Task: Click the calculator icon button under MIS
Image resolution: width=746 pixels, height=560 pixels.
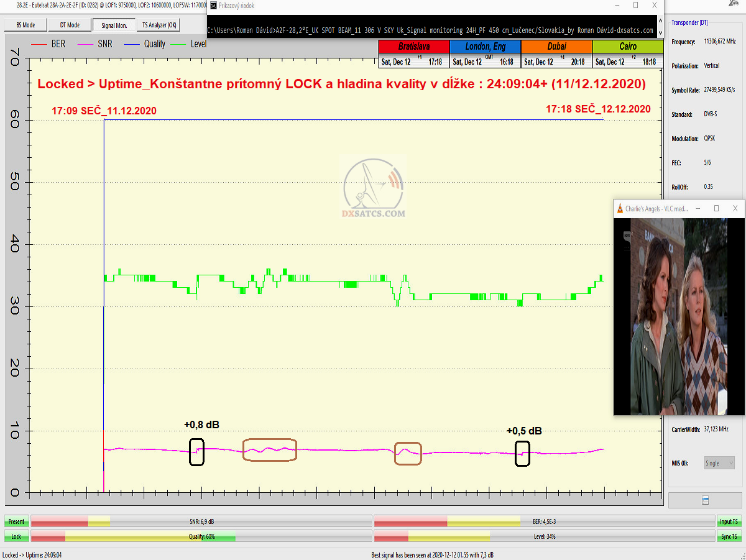Action: [704, 500]
